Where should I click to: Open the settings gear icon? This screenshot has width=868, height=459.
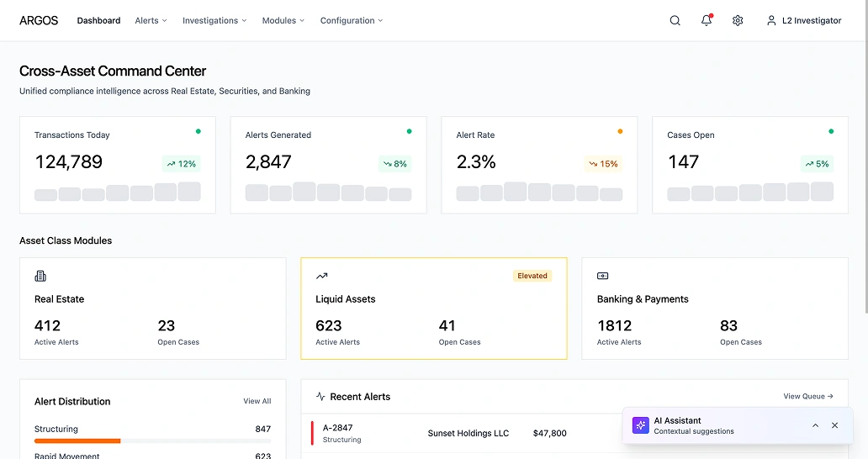pos(738,21)
